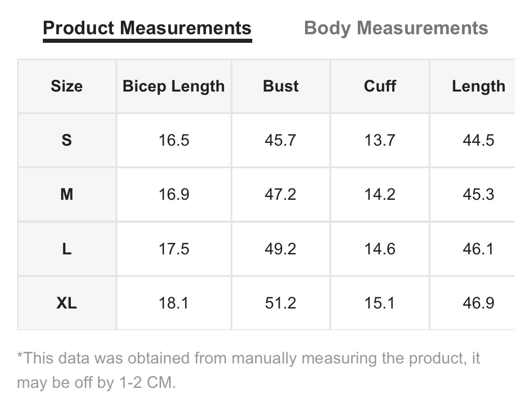Click the 45.3 length value for M
The image size is (532, 405).
(478, 194)
